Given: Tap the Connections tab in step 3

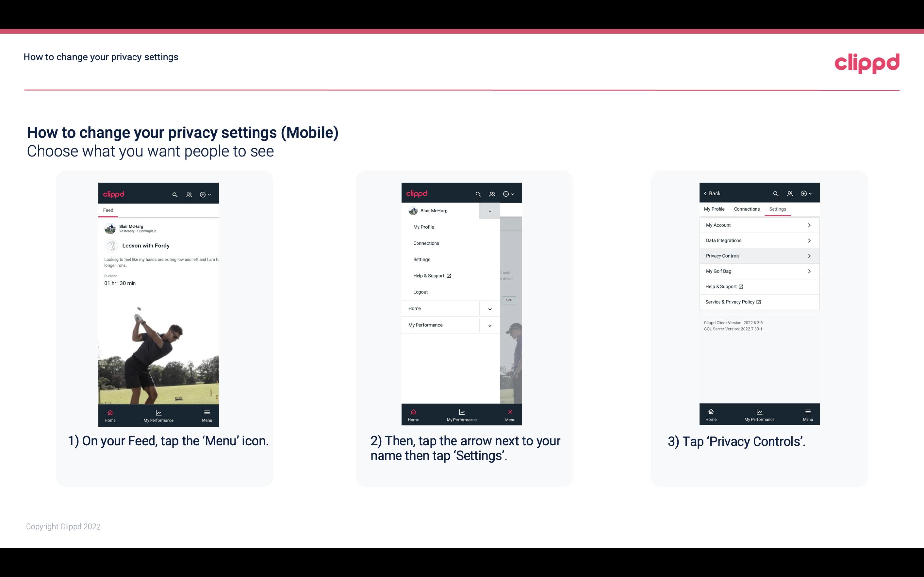Looking at the screenshot, I should pos(746,209).
